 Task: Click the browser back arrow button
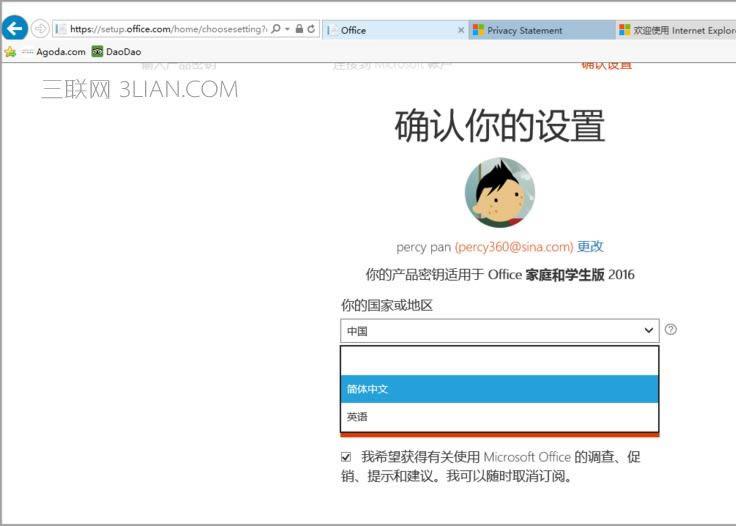(15, 29)
